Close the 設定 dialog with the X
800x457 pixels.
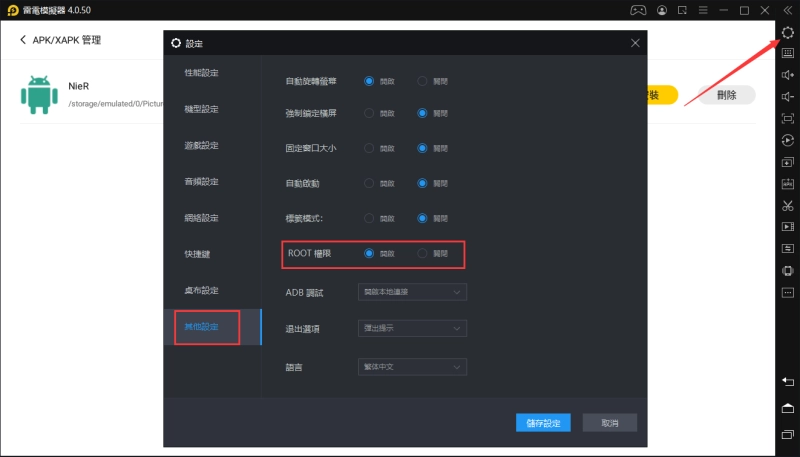[635, 43]
